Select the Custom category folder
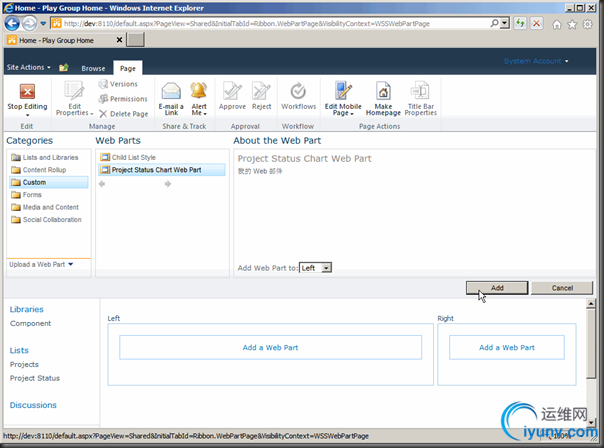This screenshot has width=604, height=448. pyautogui.click(x=49, y=182)
